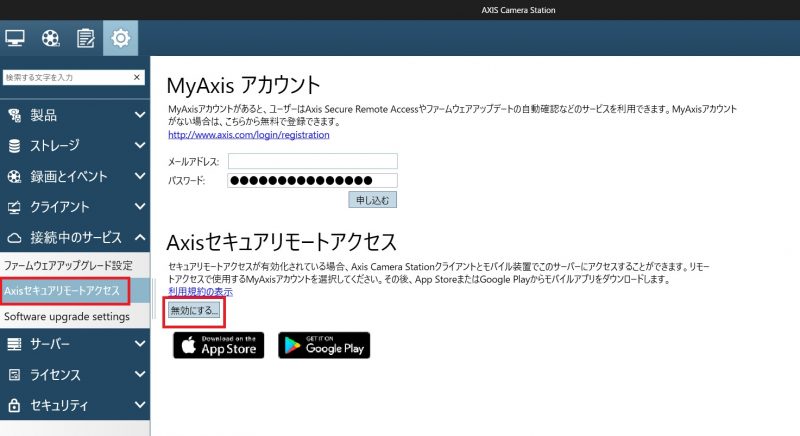Click the 接続中のサービス cloud icon
The width and height of the screenshot is (800, 436).
click(x=14, y=238)
